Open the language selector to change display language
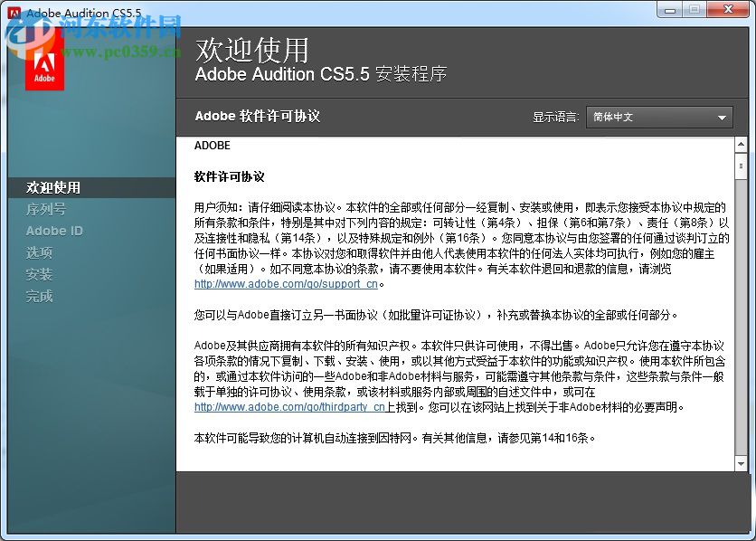The width and height of the screenshot is (756, 541). pyautogui.click(x=659, y=117)
